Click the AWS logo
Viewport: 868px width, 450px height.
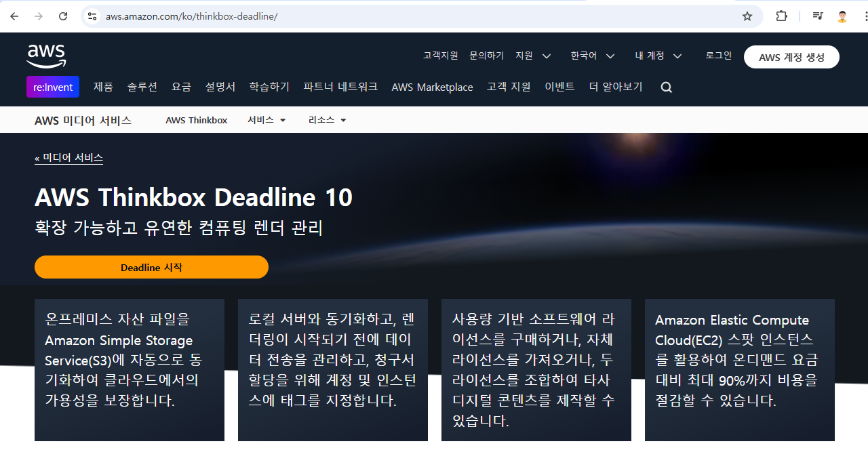pos(46,56)
